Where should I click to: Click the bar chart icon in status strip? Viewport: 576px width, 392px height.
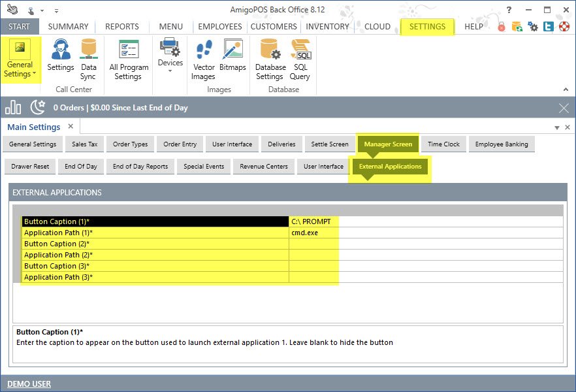tap(13, 107)
